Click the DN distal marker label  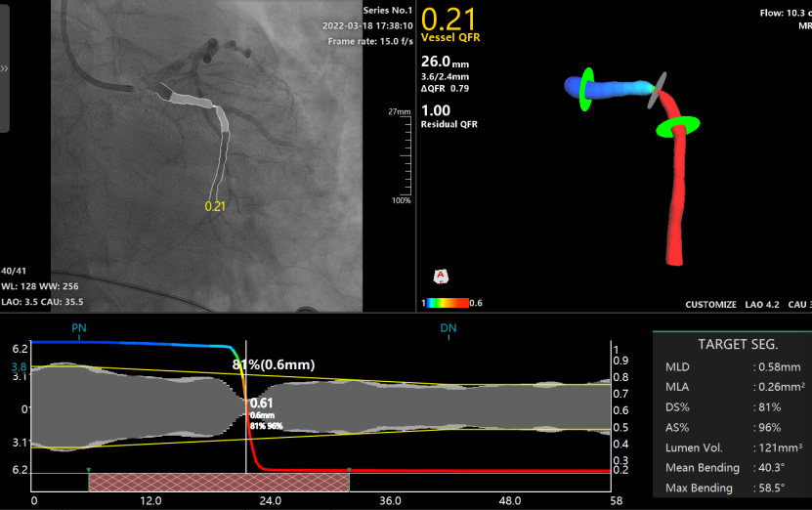click(x=449, y=329)
